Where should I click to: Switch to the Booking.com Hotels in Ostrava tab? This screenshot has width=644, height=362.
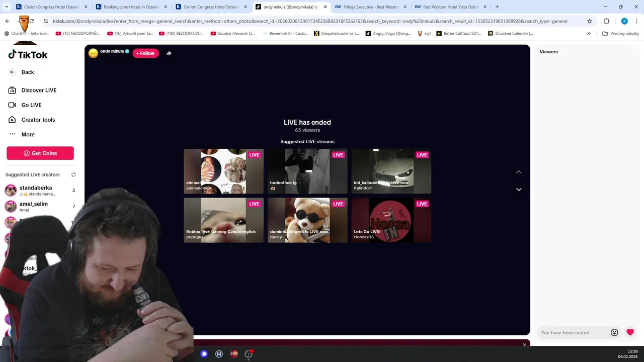[131, 7]
